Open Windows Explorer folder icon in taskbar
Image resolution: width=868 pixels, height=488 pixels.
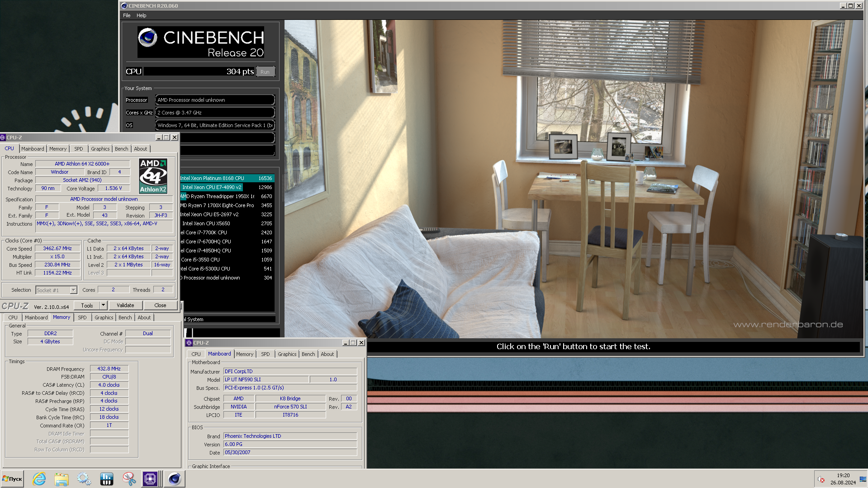[62, 479]
